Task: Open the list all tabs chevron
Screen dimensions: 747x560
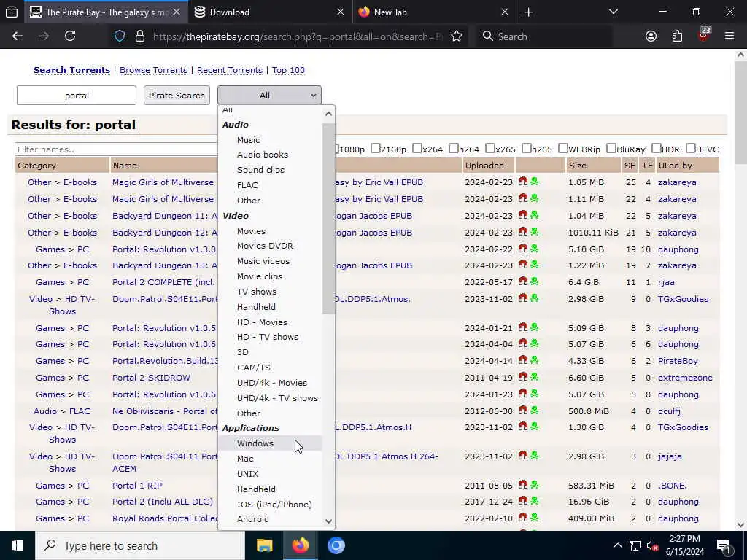Action: [613, 12]
